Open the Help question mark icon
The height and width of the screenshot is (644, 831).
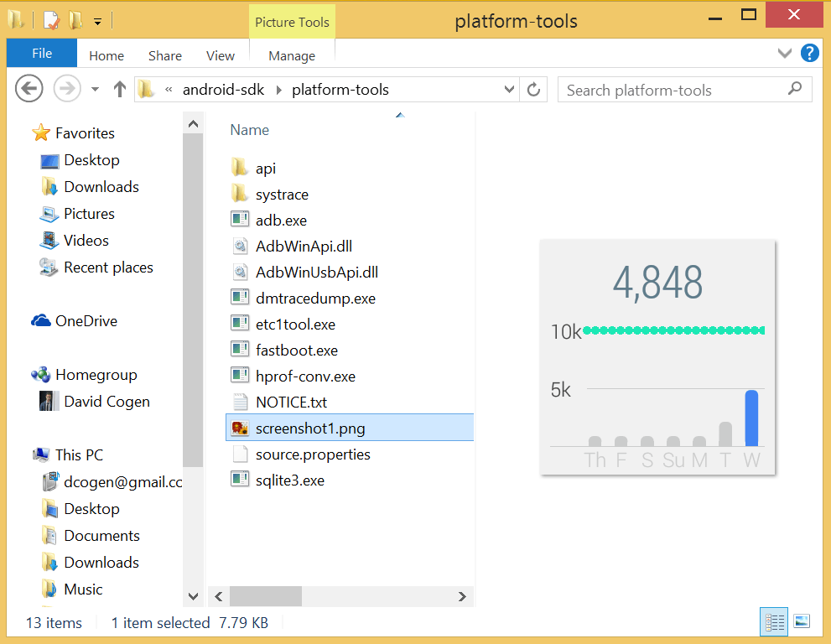[809, 54]
